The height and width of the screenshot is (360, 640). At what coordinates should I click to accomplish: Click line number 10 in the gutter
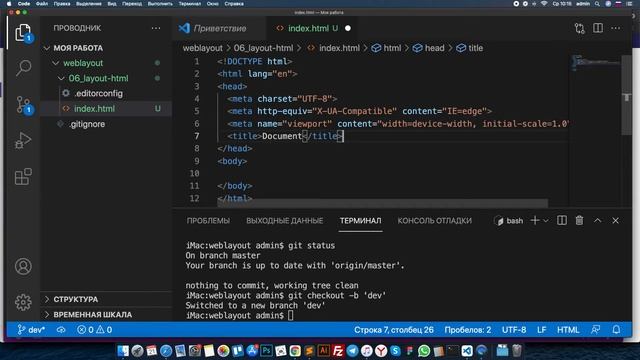(x=195, y=173)
